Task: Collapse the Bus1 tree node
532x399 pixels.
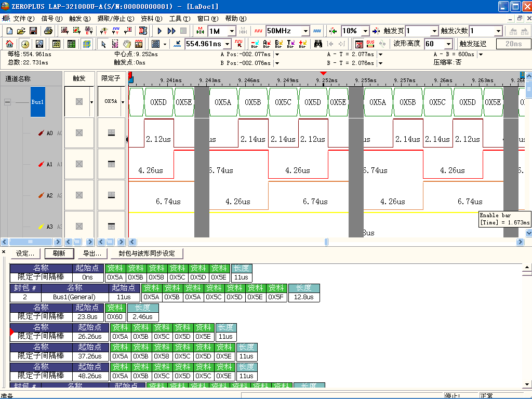Action: tap(7, 102)
